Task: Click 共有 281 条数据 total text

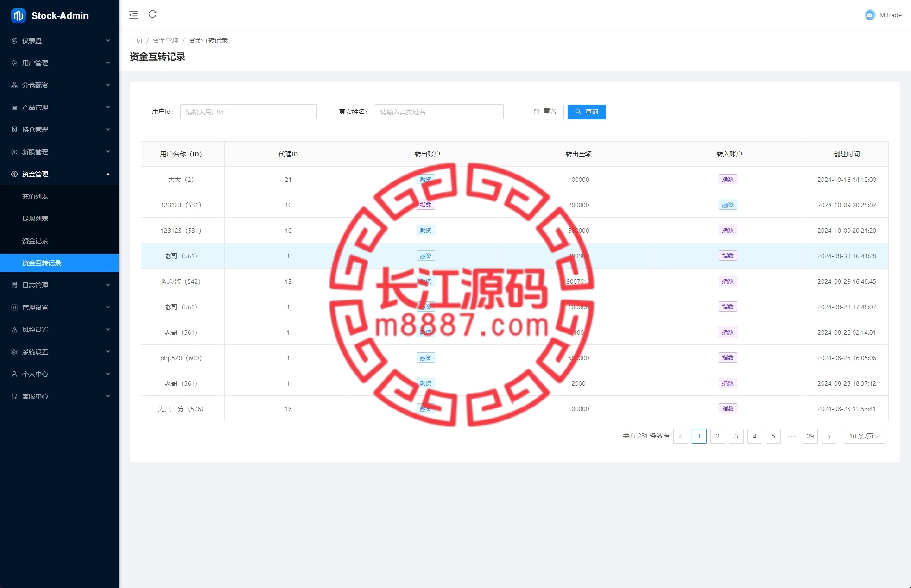Action: click(646, 436)
